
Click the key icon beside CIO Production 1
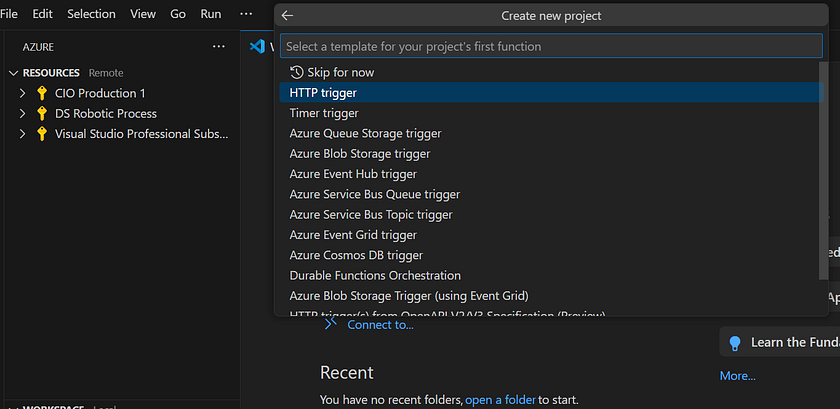(x=42, y=93)
